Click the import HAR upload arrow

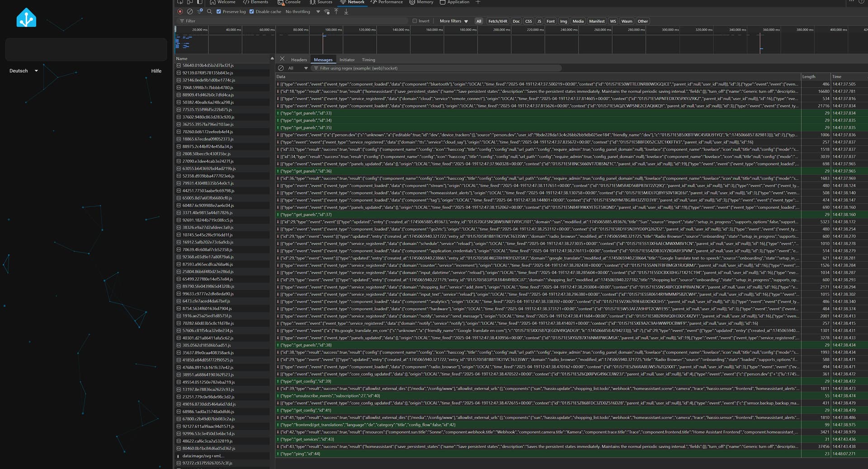click(336, 12)
